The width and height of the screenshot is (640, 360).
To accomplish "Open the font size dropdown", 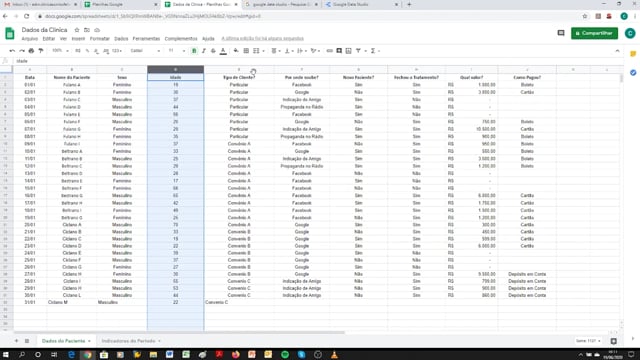I will coord(177,51).
